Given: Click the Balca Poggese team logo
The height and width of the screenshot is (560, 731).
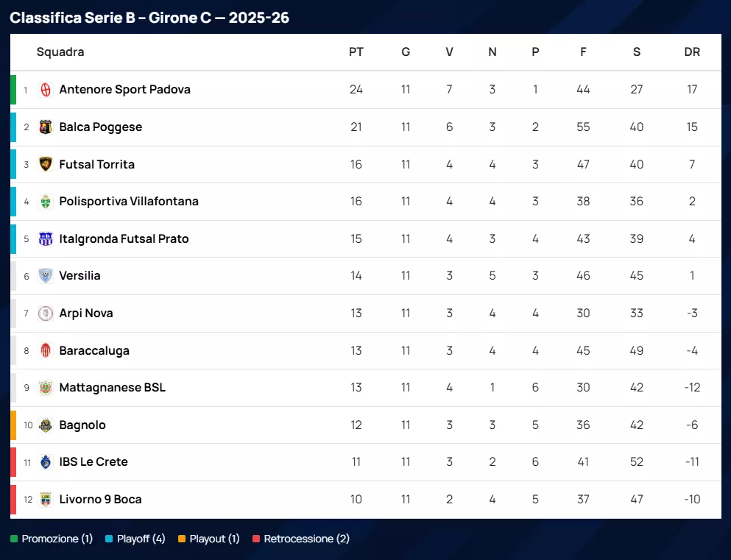Looking at the screenshot, I should 46,127.
